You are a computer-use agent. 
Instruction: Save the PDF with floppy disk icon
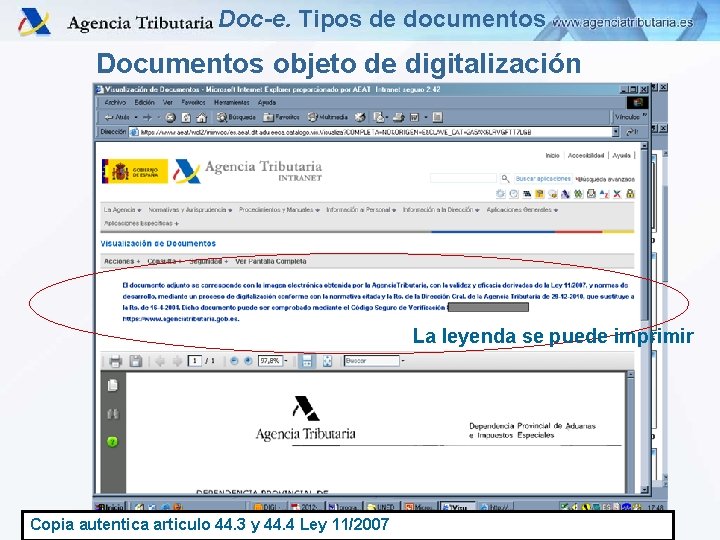(135, 361)
